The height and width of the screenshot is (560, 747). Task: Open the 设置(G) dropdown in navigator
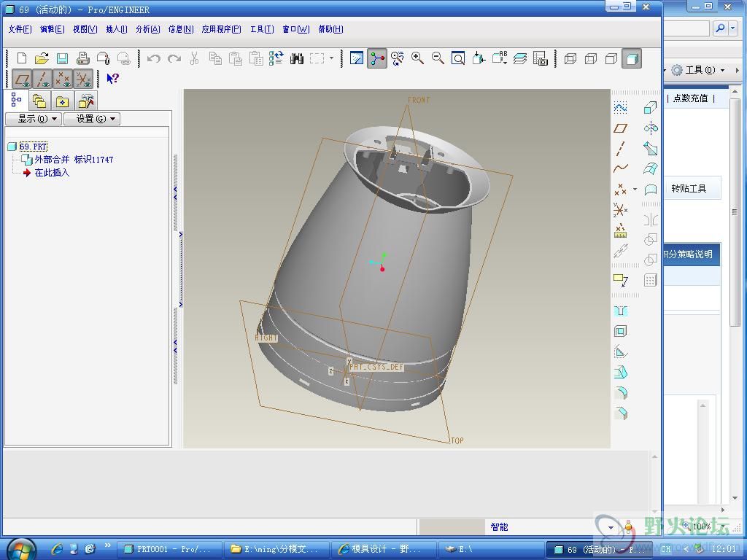coord(92,119)
